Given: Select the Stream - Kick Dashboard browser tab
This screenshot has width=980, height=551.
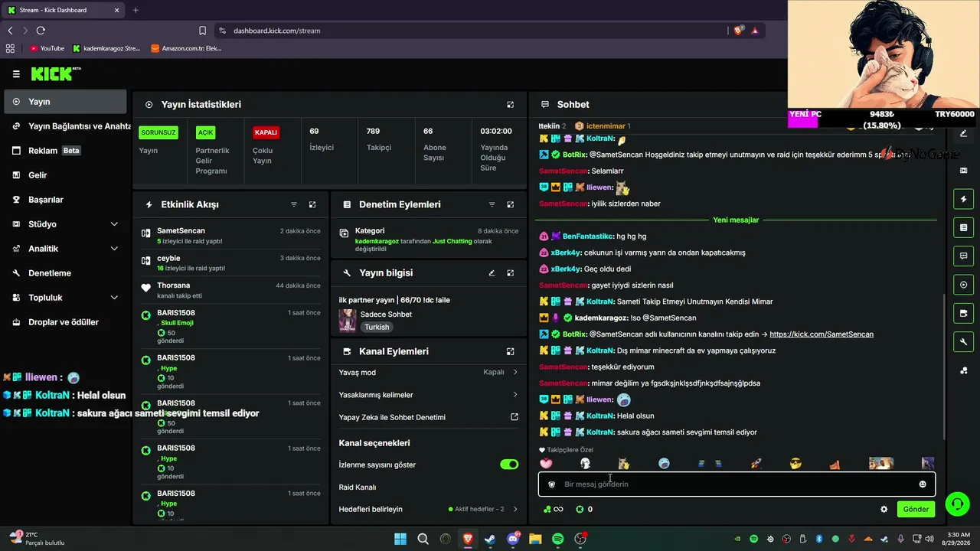Looking at the screenshot, I should tap(63, 10).
